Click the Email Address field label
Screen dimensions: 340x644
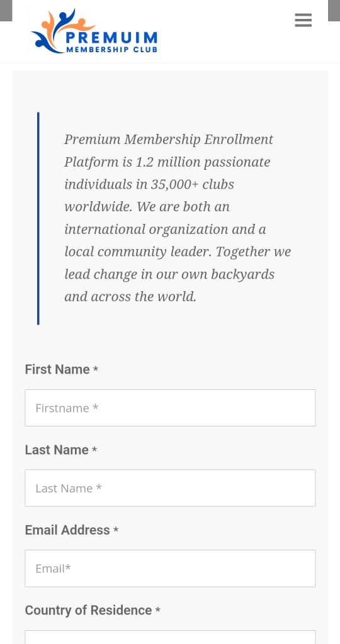tap(67, 530)
